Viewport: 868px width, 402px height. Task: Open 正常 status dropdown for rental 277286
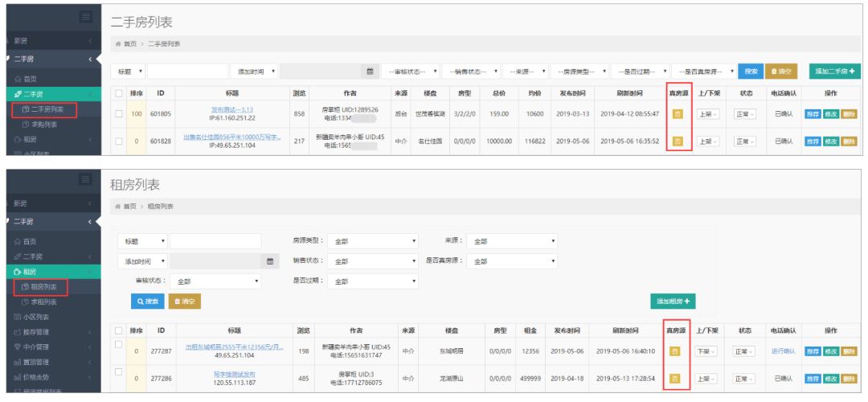tap(744, 379)
